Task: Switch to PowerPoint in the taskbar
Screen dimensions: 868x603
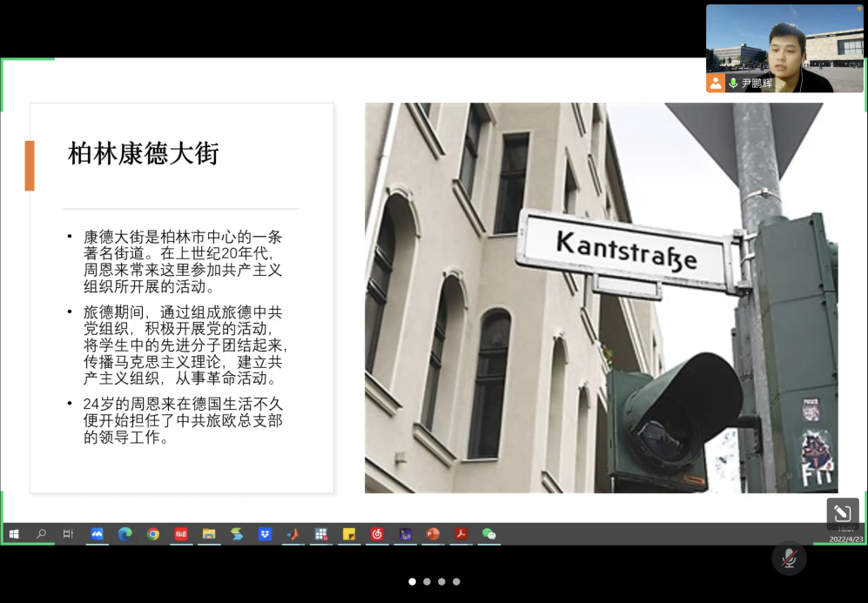Action: (433, 534)
